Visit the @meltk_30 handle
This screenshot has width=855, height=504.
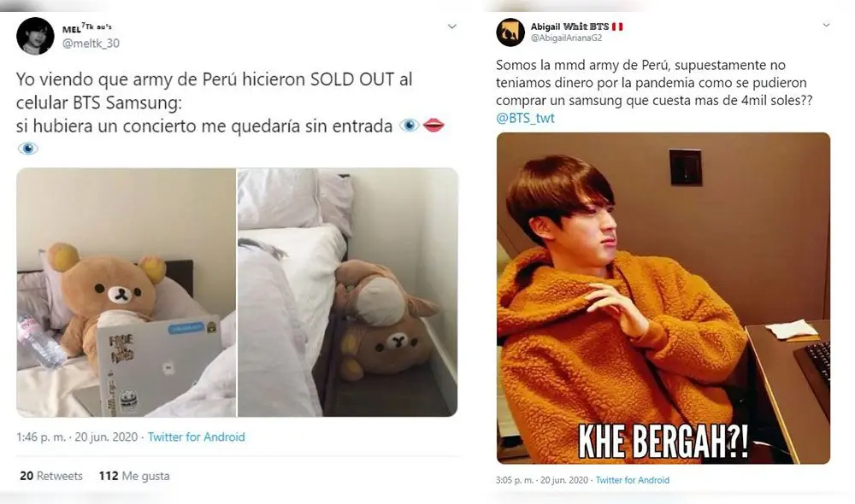coord(91,43)
